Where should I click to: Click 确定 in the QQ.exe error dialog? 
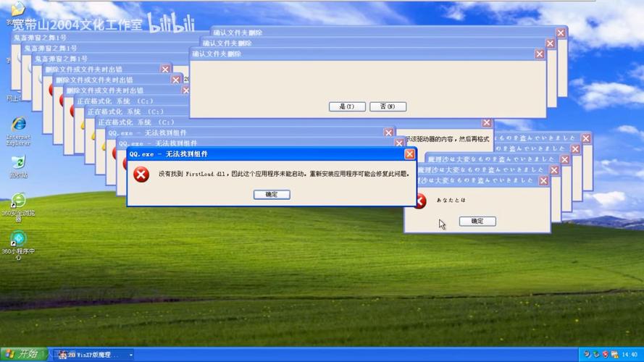tap(272, 195)
